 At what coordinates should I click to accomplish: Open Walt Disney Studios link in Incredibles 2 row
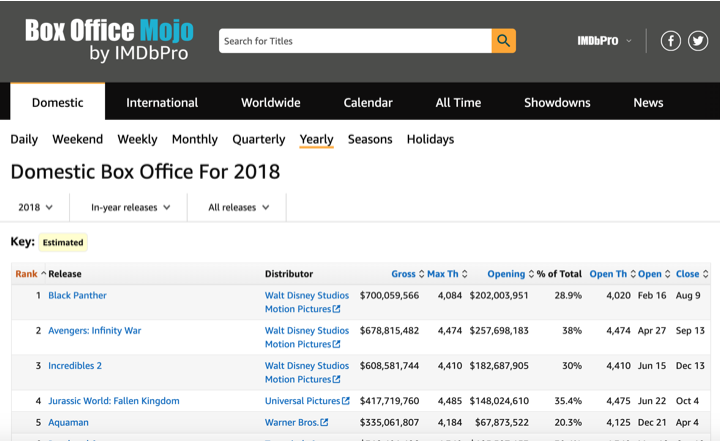tap(307, 373)
